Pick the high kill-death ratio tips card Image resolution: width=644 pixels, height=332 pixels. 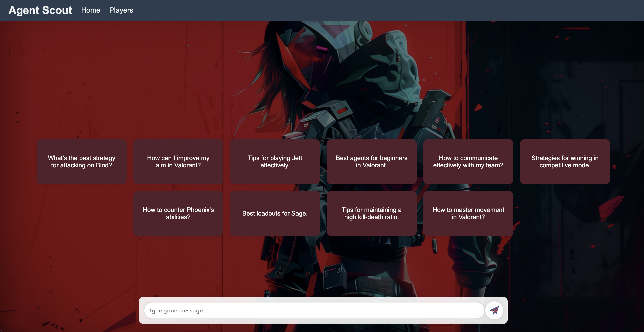[x=371, y=213]
